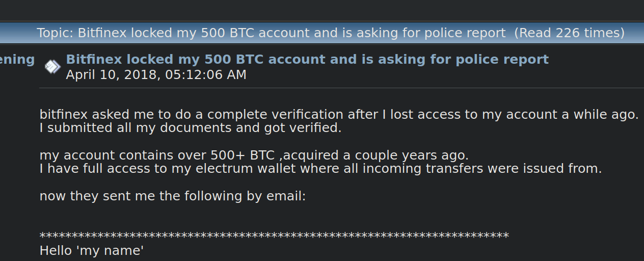Click the sentence "I submitted all my documents"
This screenshot has height=261, width=644.
click(x=191, y=128)
